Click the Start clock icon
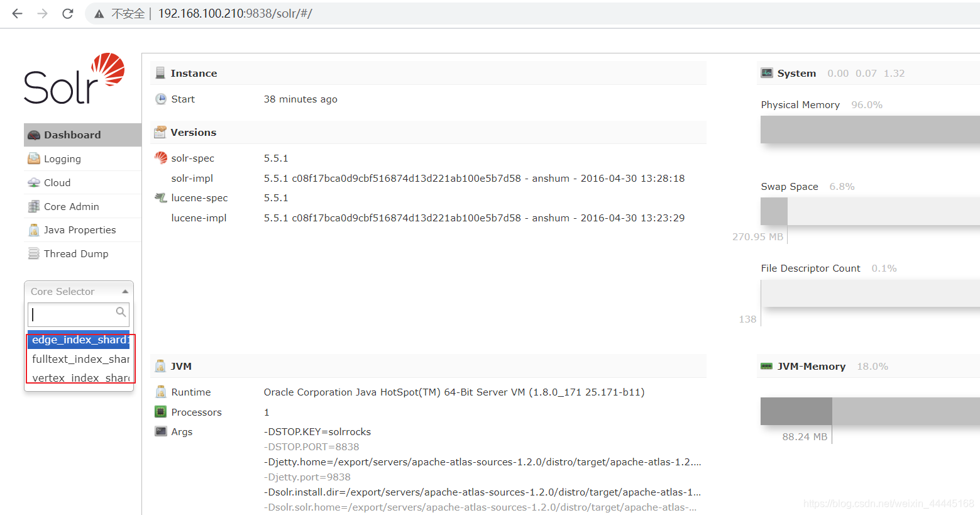Image resolution: width=980 pixels, height=515 pixels. pos(161,99)
